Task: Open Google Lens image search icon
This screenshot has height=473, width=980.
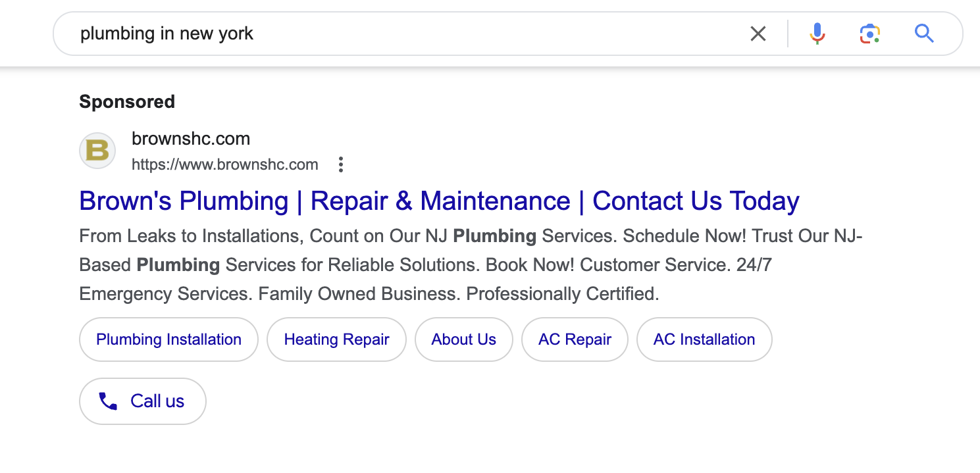Action: coord(870,34)
